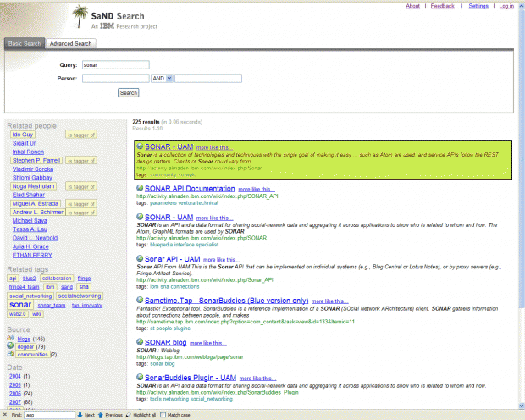Click the globe icon beside SONAR blog
Screen dimensions: 525x420
[140, 342]
